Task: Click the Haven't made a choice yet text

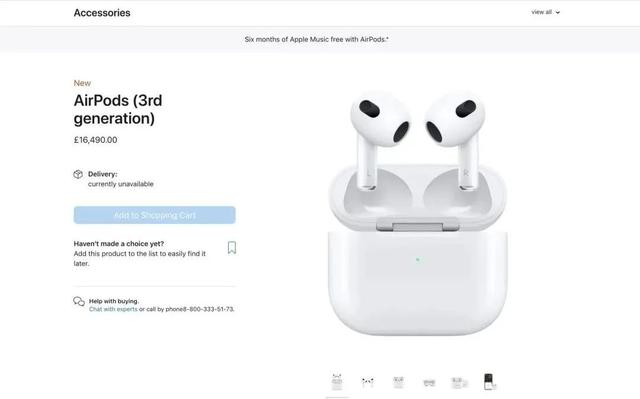Action: click(x=119, y=244)
